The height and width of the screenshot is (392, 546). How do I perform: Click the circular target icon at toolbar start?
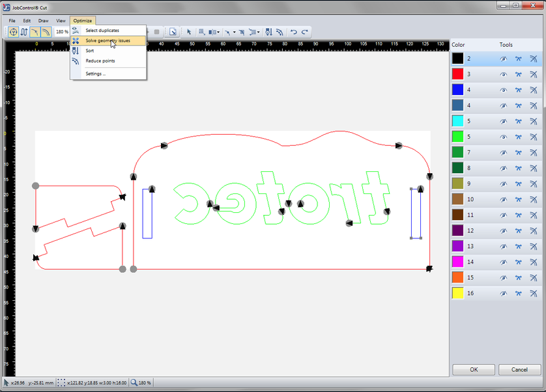point(13,31)
